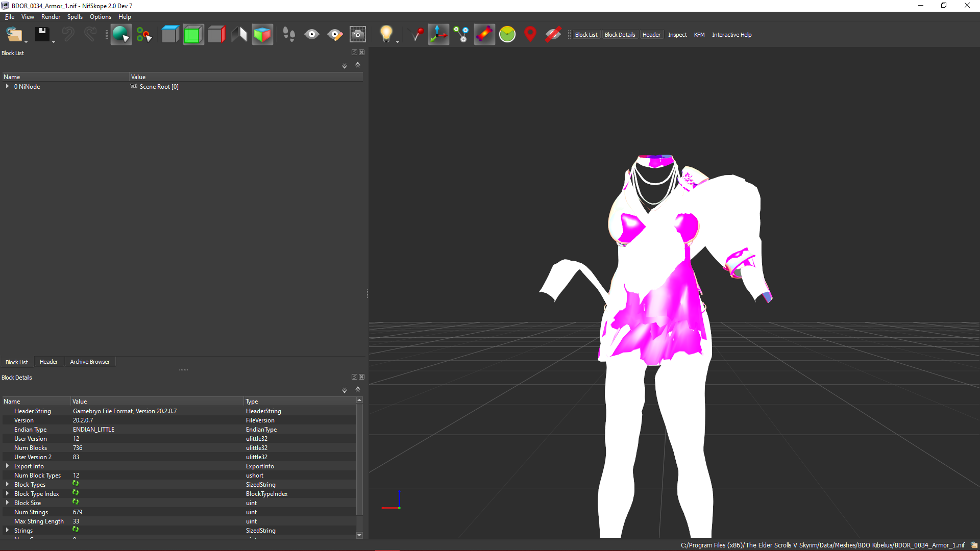Select the vertex selection tool
Viewport: 980px width, 551px height.
point(144,35)
